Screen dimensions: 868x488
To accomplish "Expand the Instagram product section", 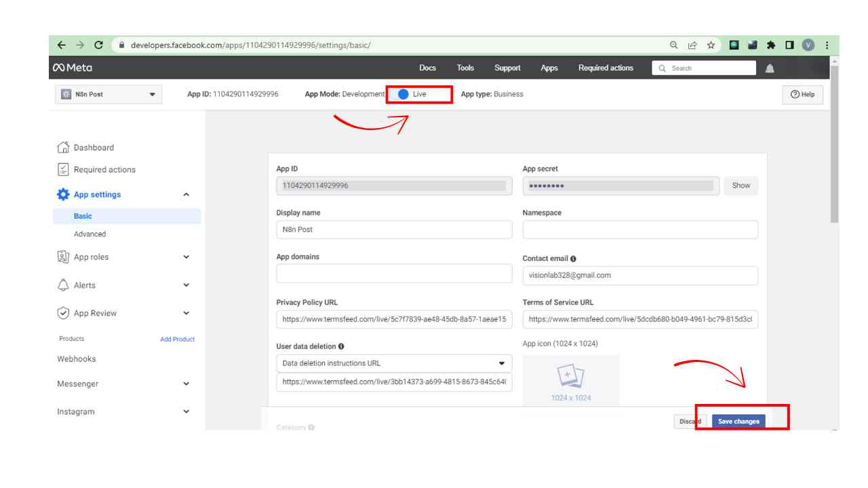I will pos(186,411).
